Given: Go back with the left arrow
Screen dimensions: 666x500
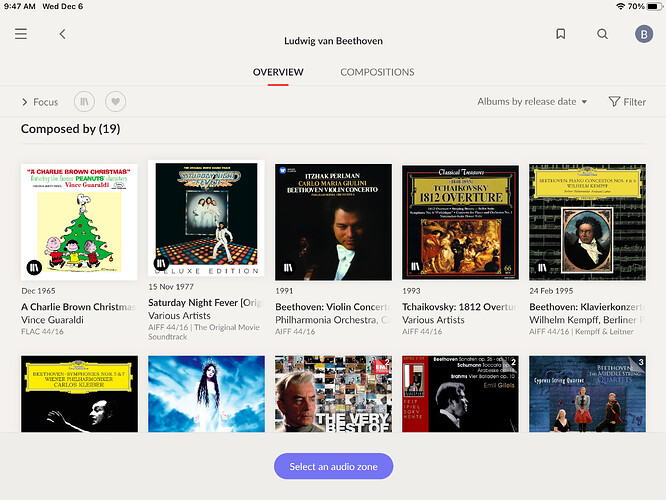Looking at the screenshot, I should tap(62, 34).
